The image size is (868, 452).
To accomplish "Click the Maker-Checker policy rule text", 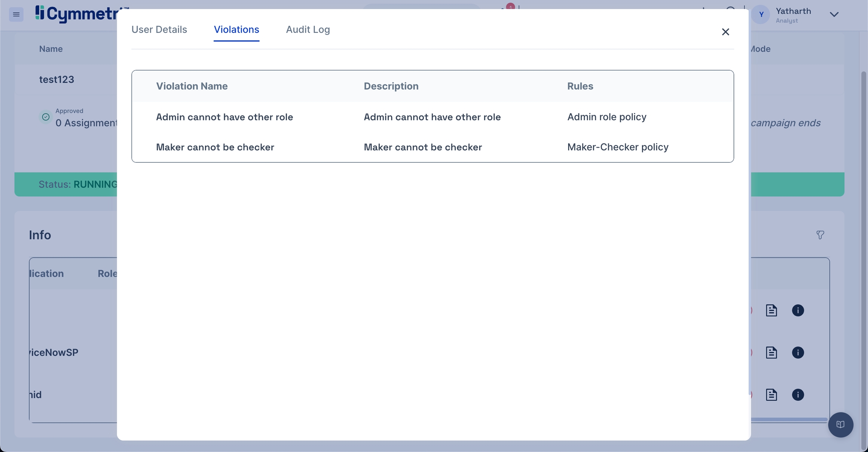I will point(617,147).
